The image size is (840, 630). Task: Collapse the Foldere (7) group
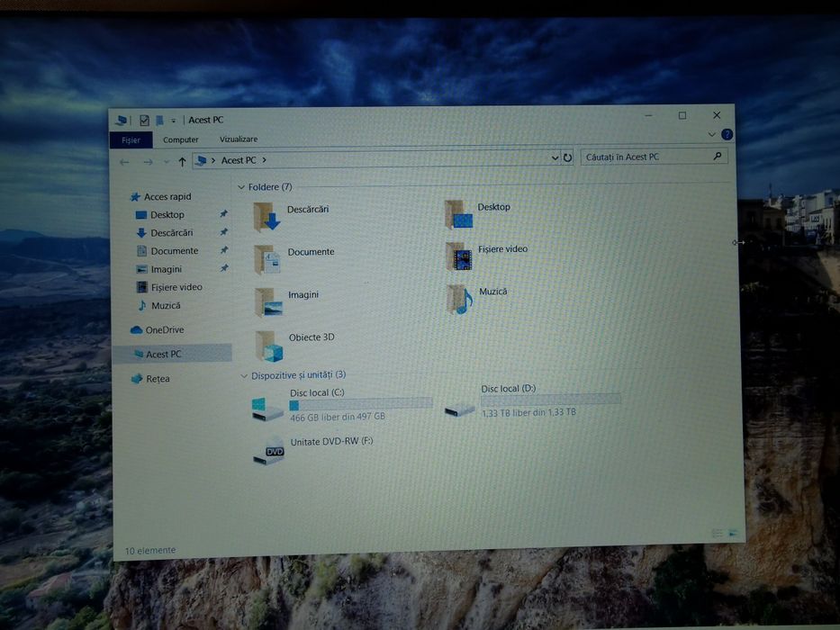click(x=241, y=187)
